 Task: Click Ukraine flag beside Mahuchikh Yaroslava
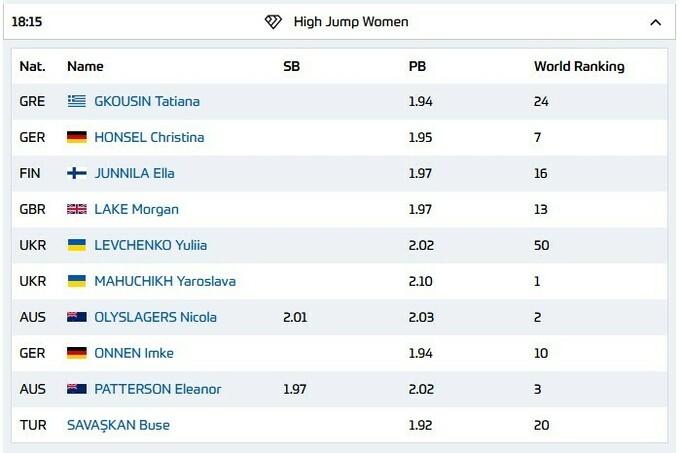(x=77, y=281)
